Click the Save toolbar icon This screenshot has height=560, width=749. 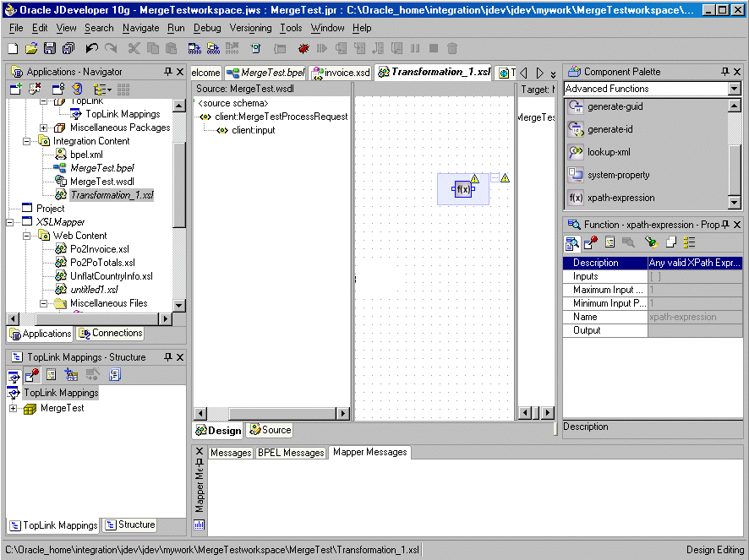pyautogui.click(x=50, y=48)
